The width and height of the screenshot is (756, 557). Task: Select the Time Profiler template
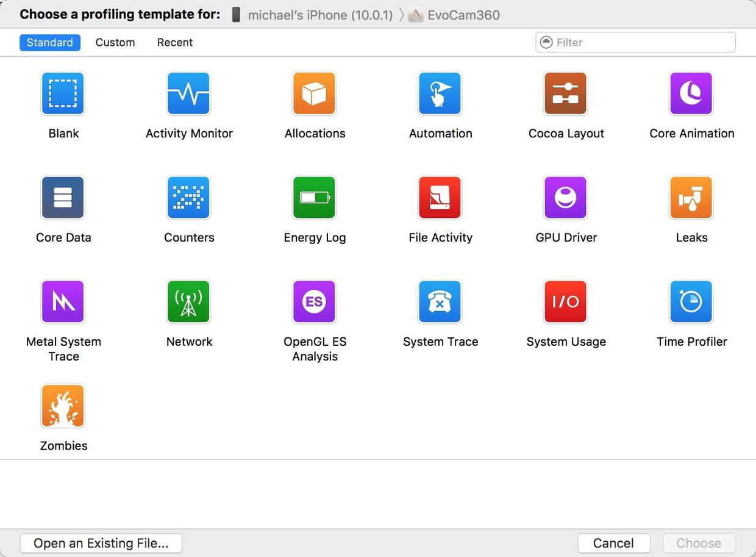[x=691, y=302]
